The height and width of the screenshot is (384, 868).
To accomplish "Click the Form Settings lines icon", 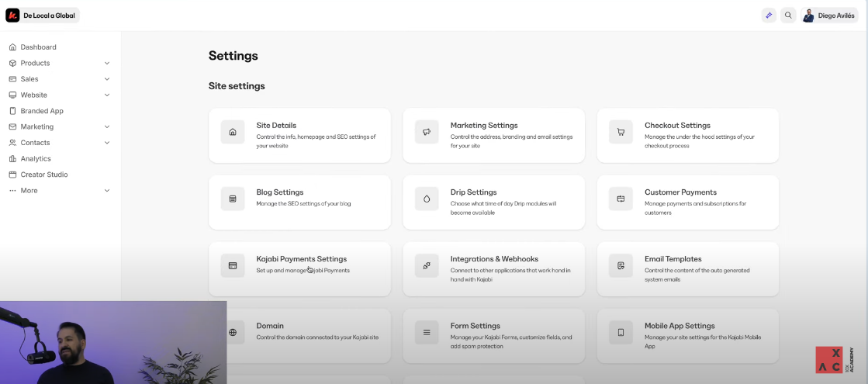I will (427, 333).
